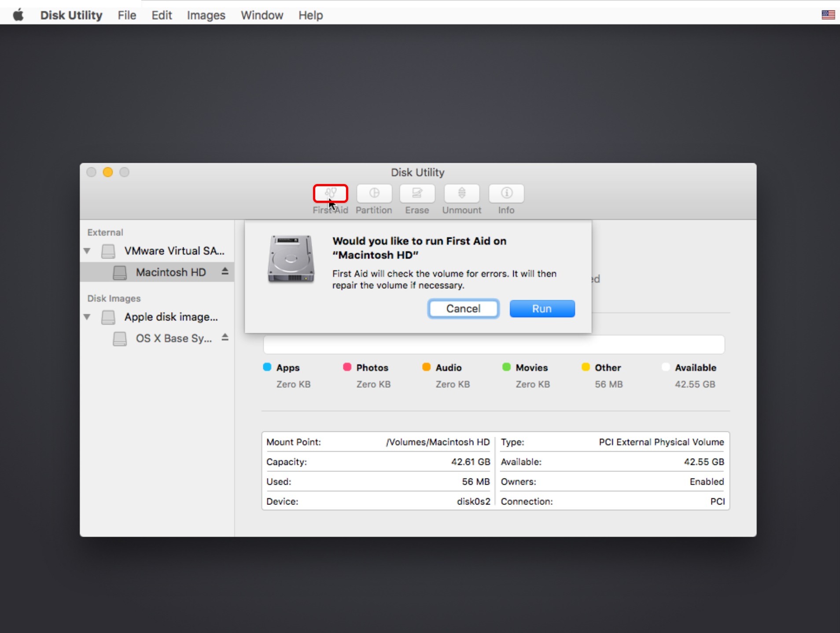Collapse the VMware Virtual SATA disclosure triangle
This screenshot has width=840, height=633.
(87, 251)
